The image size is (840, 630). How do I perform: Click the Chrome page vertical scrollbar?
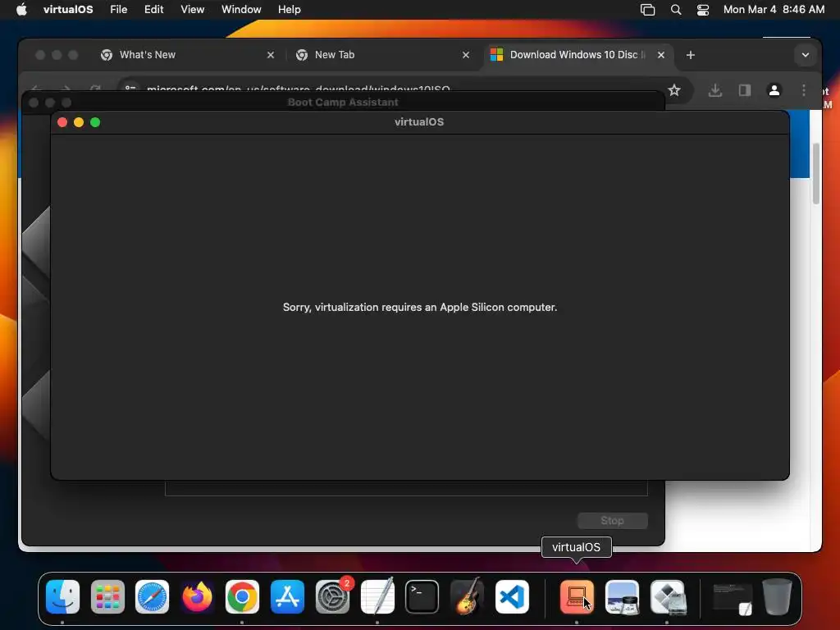[816, 174]
